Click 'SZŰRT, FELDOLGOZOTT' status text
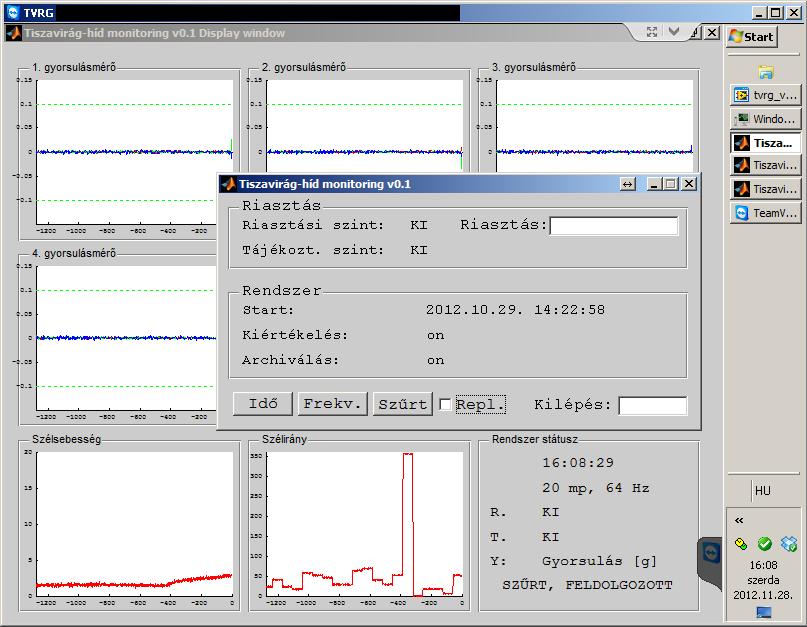807x627 pixels. [587, 585]
